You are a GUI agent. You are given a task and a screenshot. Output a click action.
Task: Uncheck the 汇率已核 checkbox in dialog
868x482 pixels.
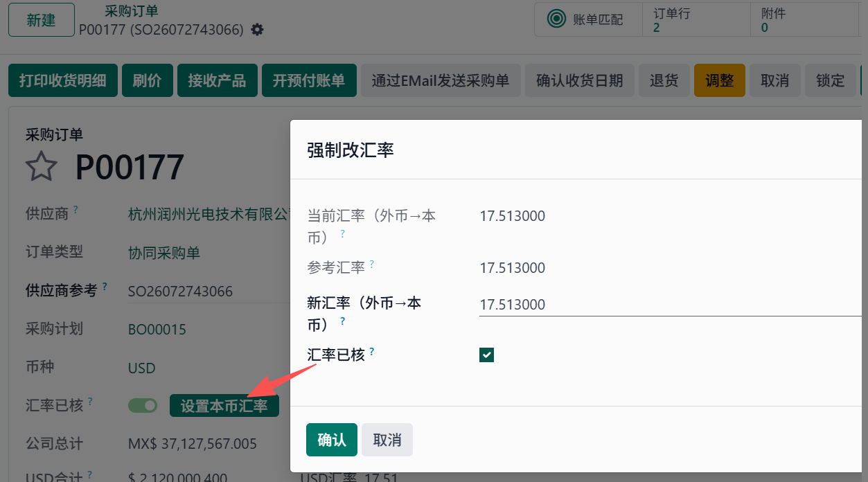click(487, 355)
